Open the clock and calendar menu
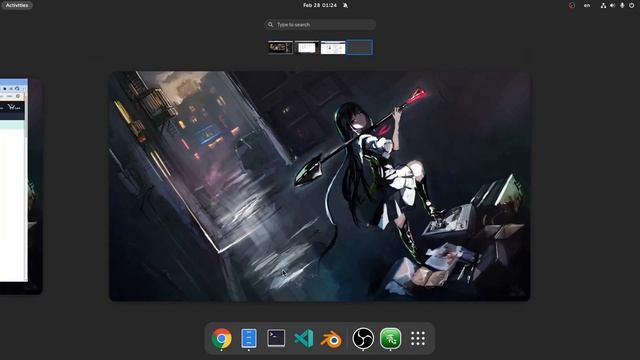640x360 pixels. [320, 5]
